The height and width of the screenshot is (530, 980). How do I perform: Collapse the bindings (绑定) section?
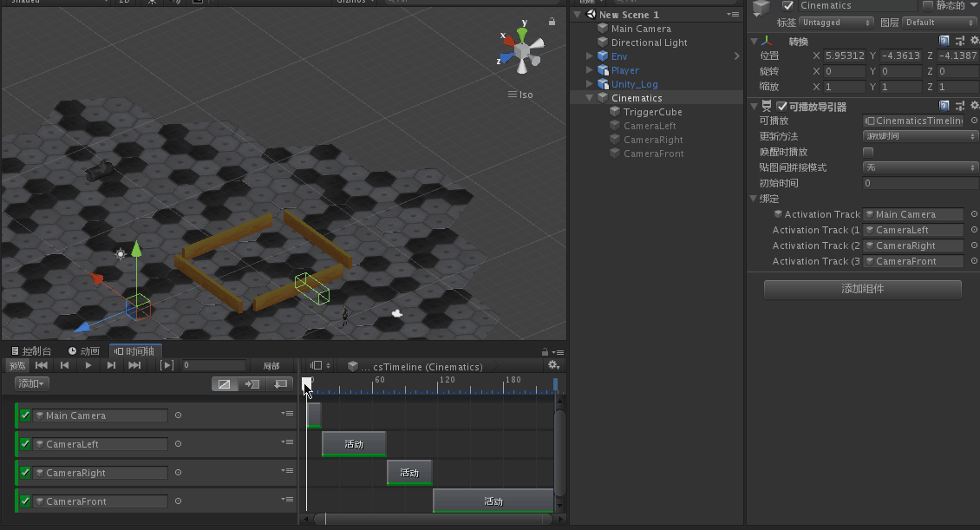pos(753,199)
